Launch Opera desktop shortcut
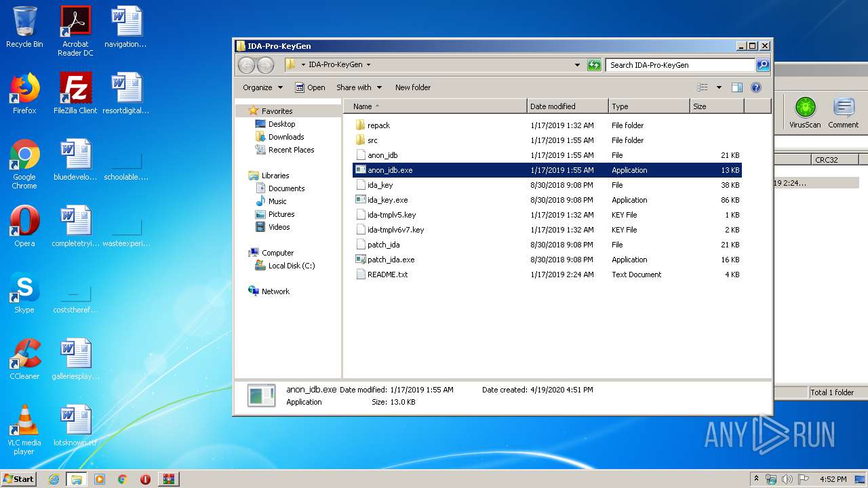 click(x=24, y=226)
